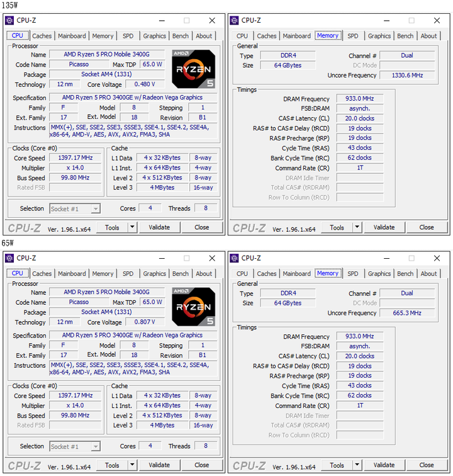This screenshot has height=476, width=453.
Task: Open the Tools dropdown arrow in the 135W Memory window
Action: click(x=357, y=227)
